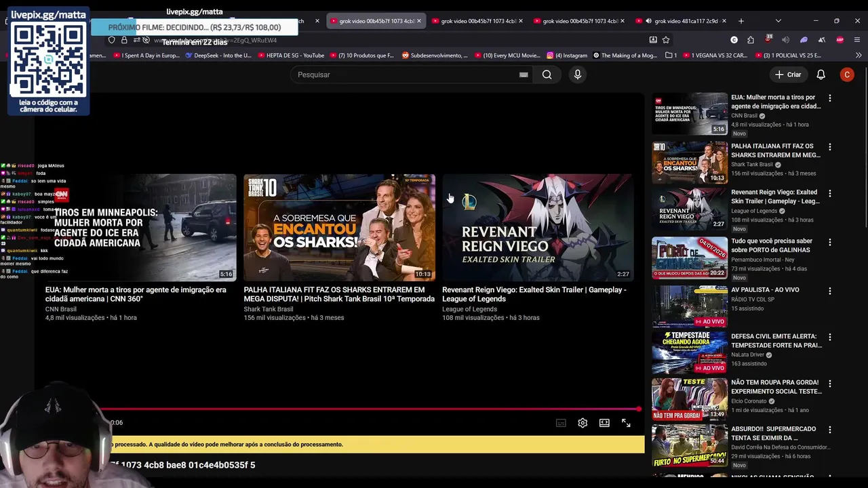Open sidebar video AV PAULISTA - AO VIVO title
Viewport: 868px width, 488px height.
[x=765, y=290]
